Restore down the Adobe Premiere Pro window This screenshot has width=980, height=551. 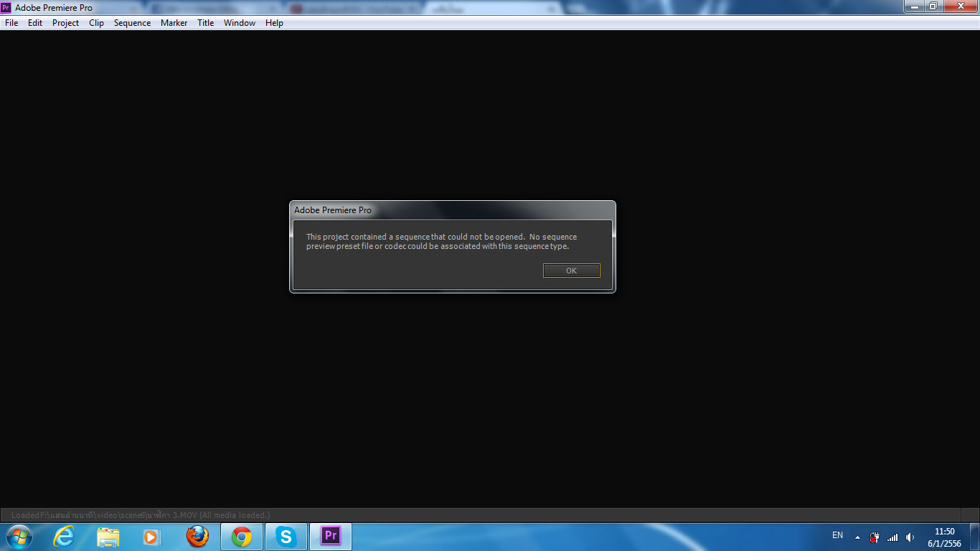pos(933,6)
